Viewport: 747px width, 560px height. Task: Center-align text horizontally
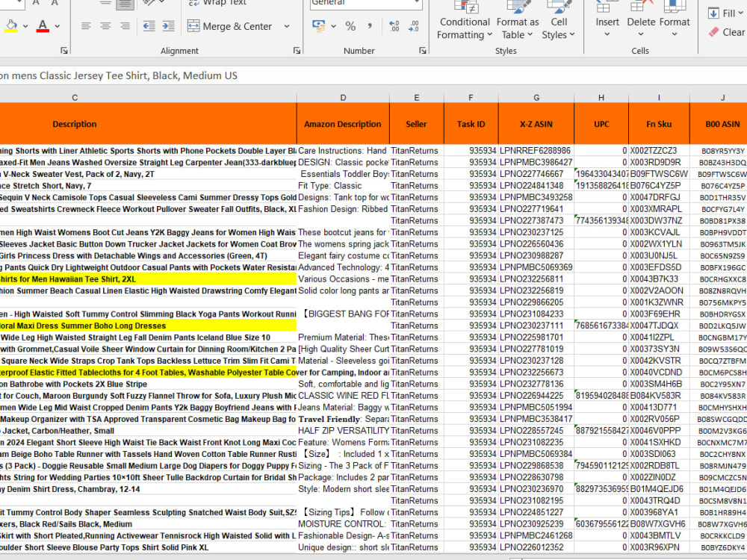105,26
